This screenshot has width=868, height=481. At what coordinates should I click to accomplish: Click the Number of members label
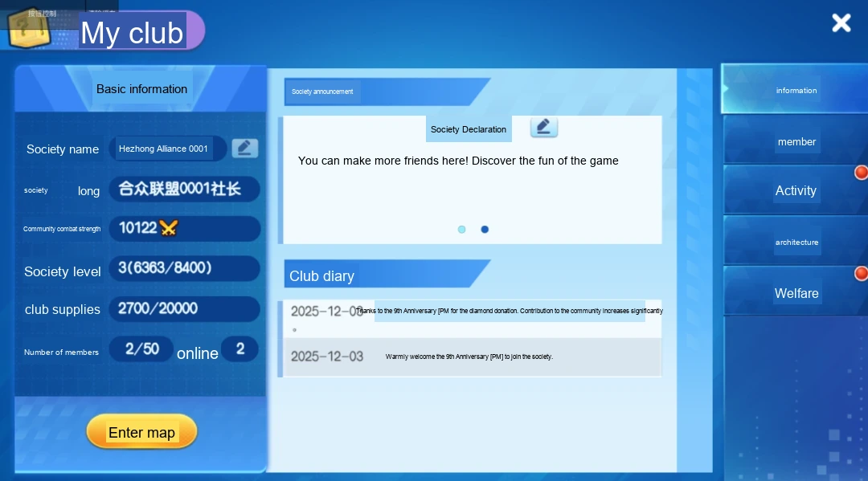pyautogui.click(x=61, y=353)
